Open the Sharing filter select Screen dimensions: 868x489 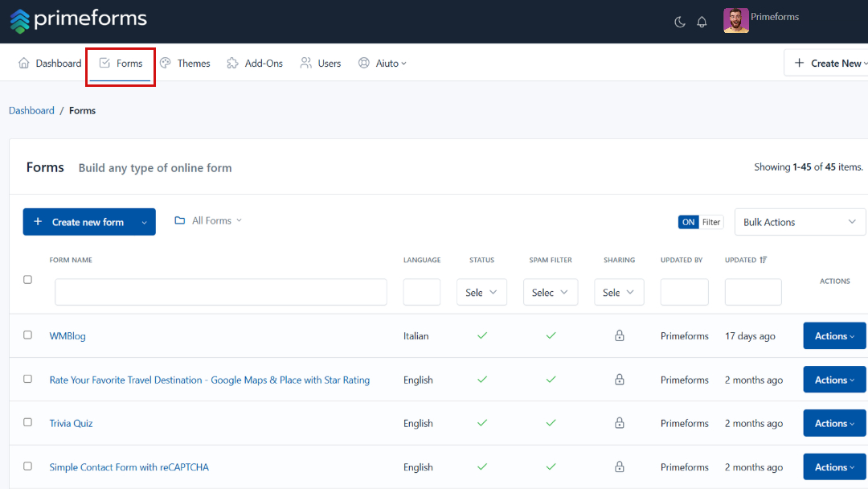pos(619,292)
